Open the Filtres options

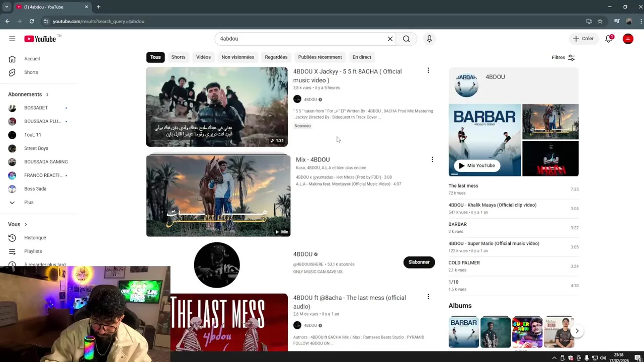[x=563, y=57]
